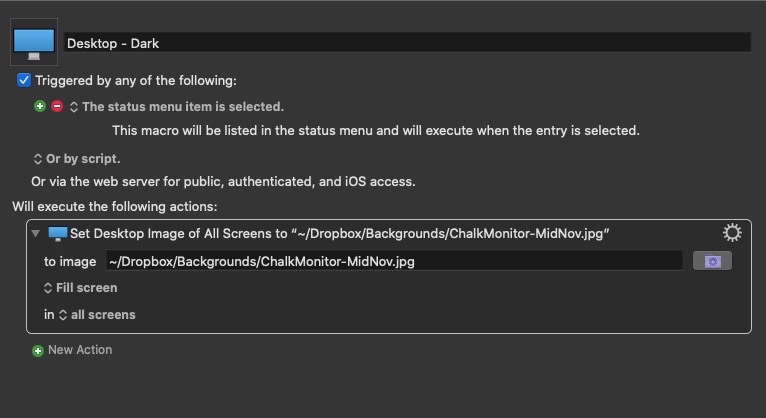The width and height of the screenshot is (766, 418).
Task: Open the 'Fill screen' scaling popup
Action: click(81, 288)
